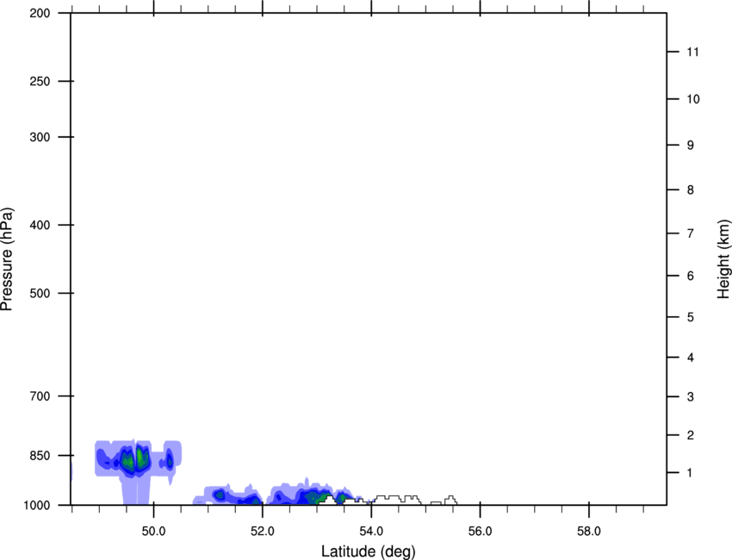The width and height of the screenshot is (732, 560).
Task: Pick the 4 km height label
Action: click(x=690, y=358)
